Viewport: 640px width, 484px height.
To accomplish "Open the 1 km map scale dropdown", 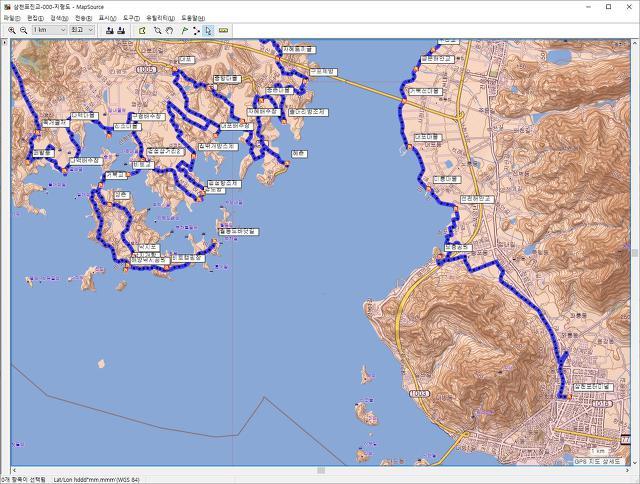I will (x=49, y=30).
